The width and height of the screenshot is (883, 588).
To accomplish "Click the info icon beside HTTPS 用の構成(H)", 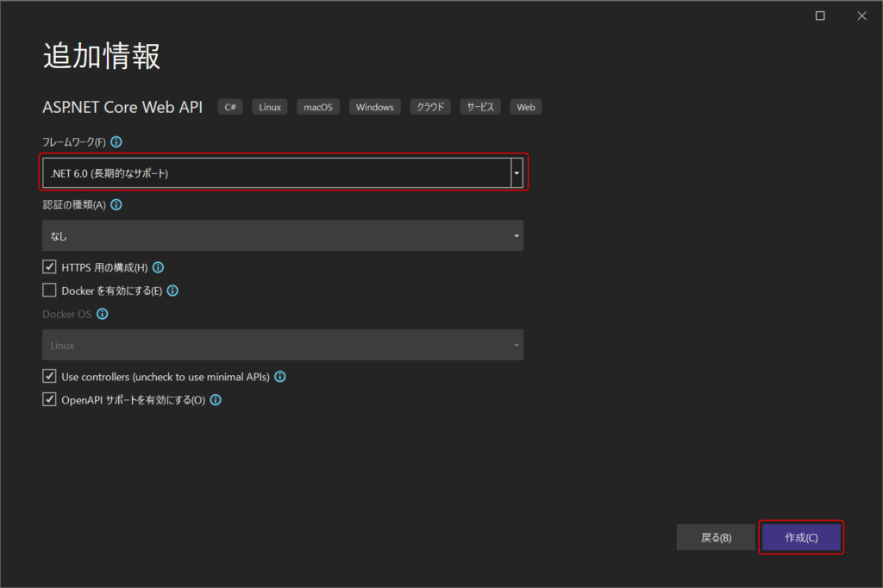I will [159, 267].
